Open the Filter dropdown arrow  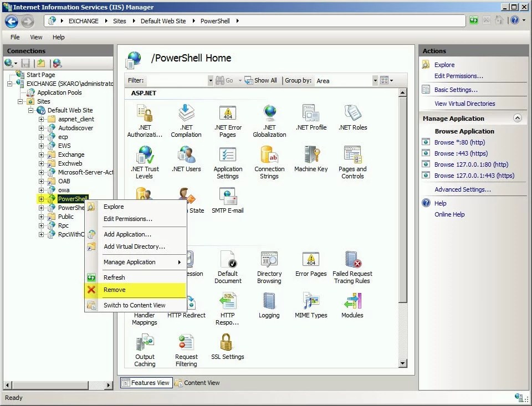click(211, 80)
